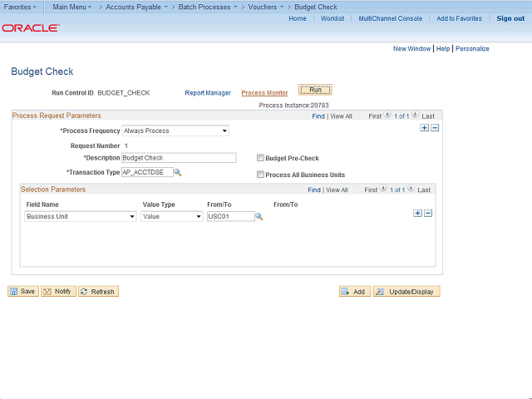Click the Add button
Viewport: 532px width, 399px height.
point(355,292)
